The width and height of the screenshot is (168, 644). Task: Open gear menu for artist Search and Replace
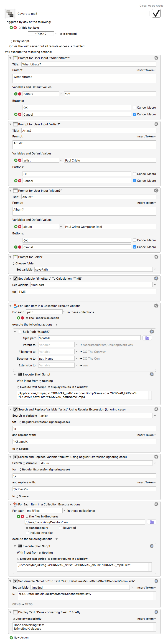click(156, 409)
